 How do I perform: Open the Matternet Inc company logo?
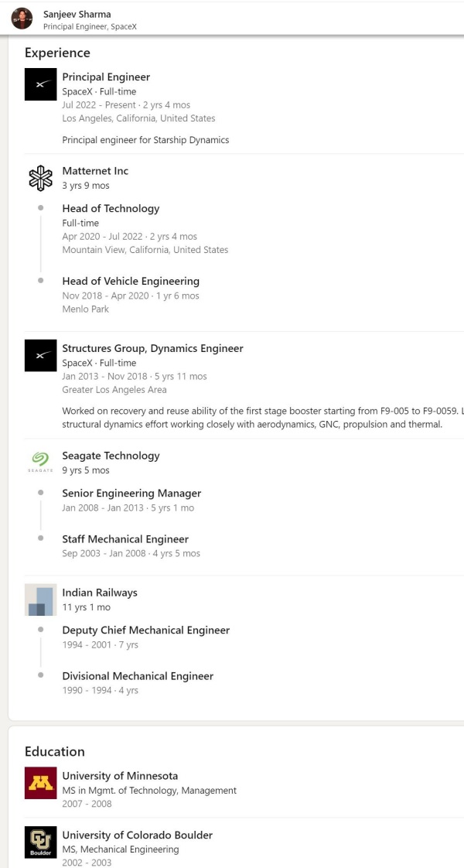(40, 178)
